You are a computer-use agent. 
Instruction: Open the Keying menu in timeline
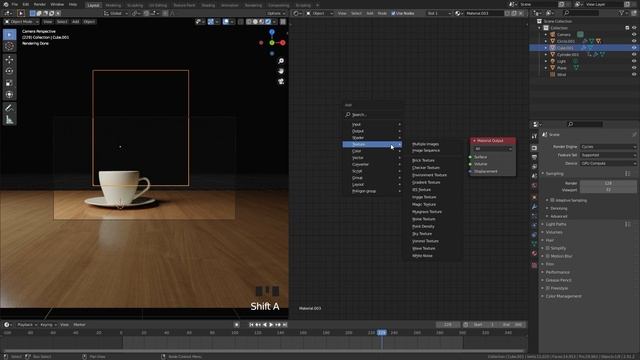tap(48, 325)
